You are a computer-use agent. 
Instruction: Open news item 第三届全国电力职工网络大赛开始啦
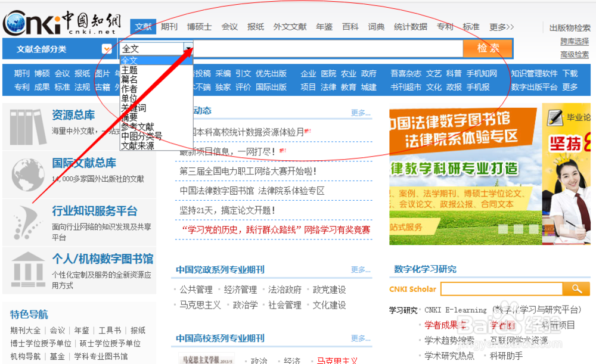pyautogui.click(x=248, y=171)
